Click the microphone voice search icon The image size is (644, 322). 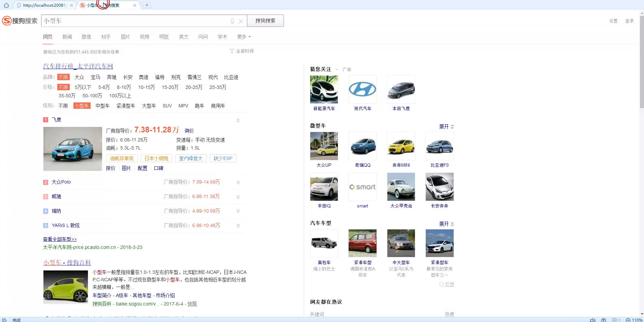tap(232, 21)
